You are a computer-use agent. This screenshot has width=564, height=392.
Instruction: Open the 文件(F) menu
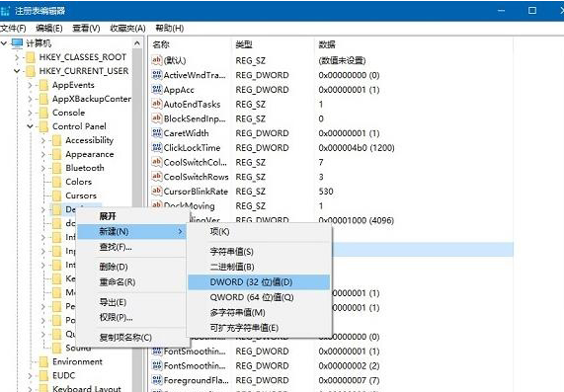(13, 28)
